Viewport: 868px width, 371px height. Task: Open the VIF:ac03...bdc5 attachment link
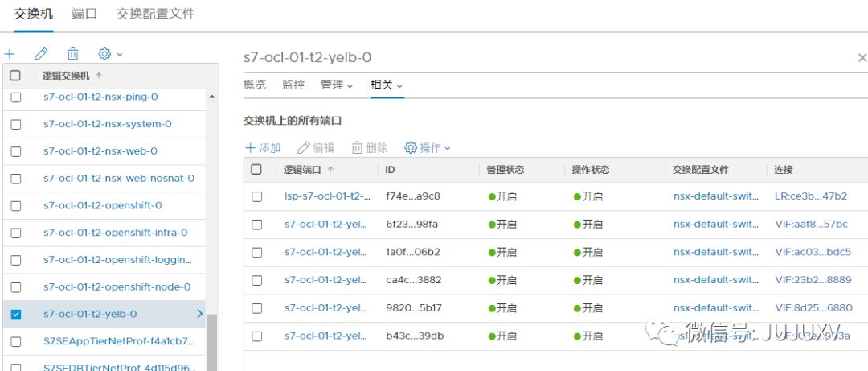point(813,253)
